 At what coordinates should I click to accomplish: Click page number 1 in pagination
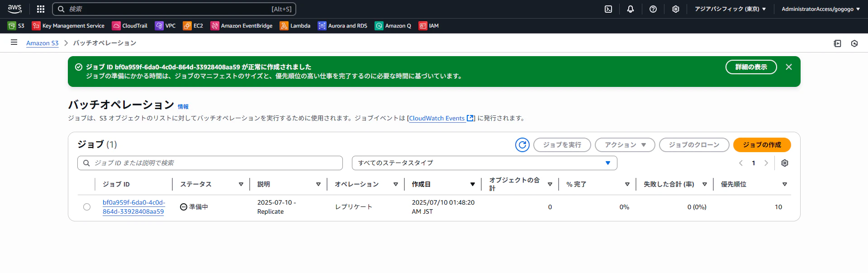coord(754,163)
